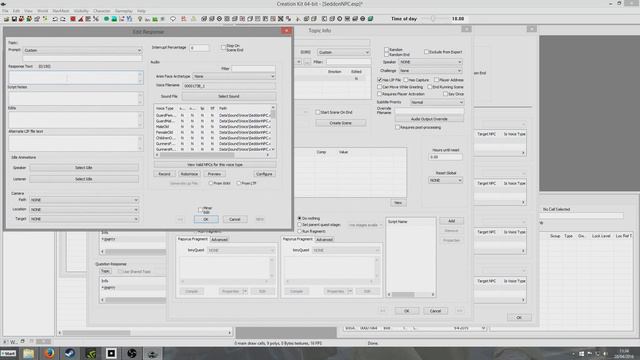Click the Preview audio button
This screenshot has height=360, width=640.
point(214,174)
